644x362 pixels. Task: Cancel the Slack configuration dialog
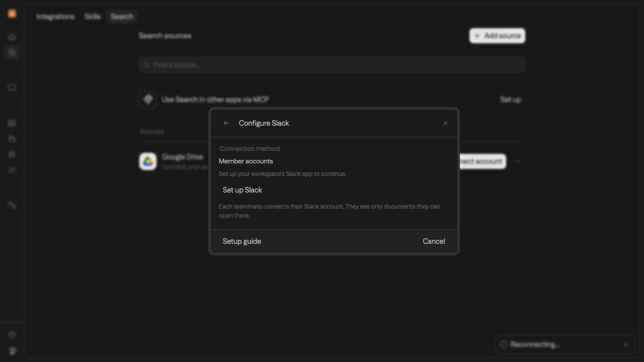point(434,241)
